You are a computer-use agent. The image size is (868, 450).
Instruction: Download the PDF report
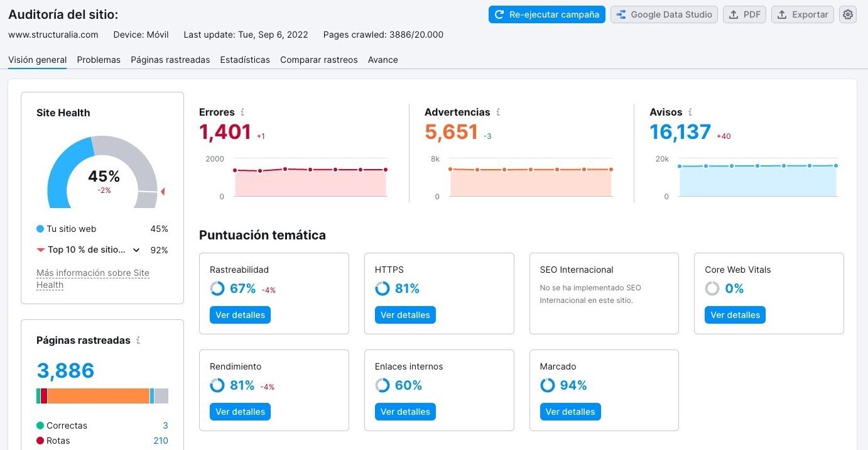(744, 14)
